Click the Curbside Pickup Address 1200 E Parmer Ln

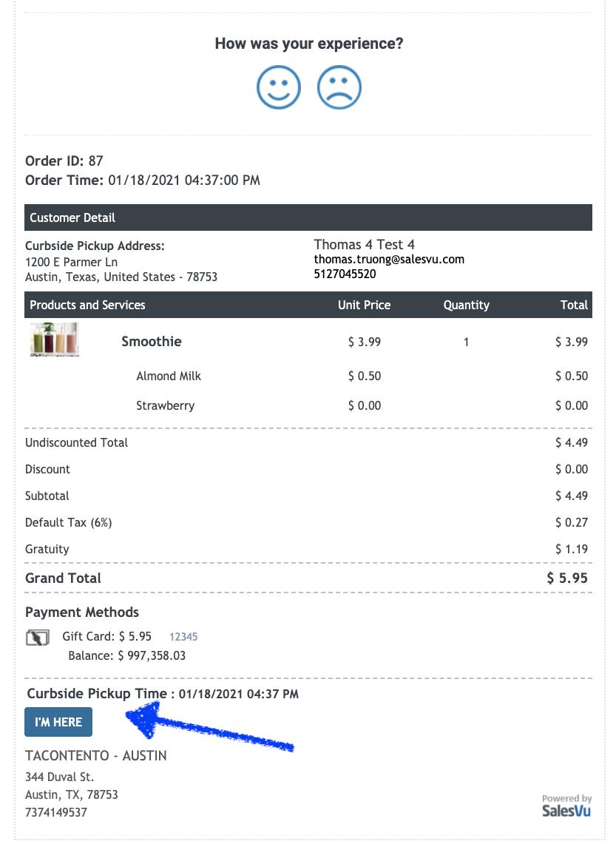coord(71,262)
